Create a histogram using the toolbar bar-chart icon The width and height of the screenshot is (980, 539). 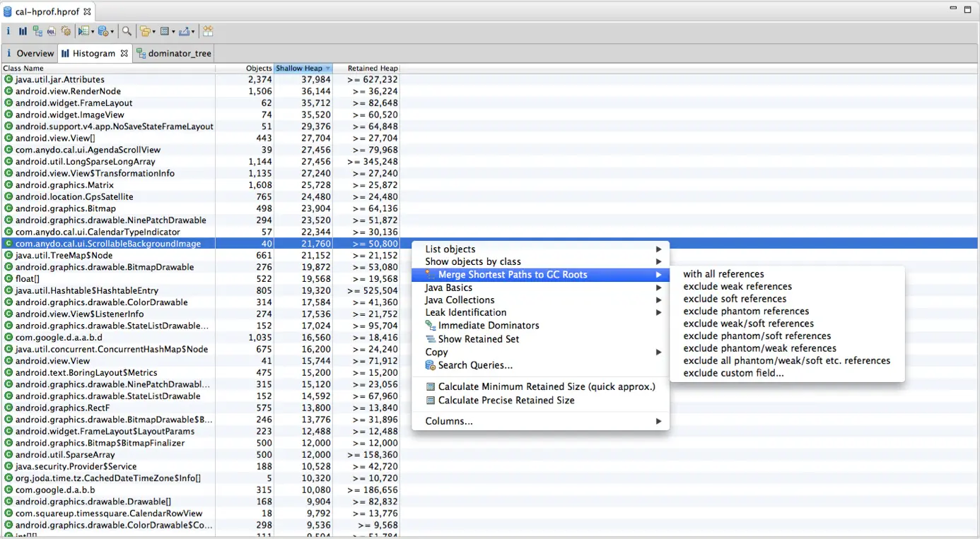point(23,31)
